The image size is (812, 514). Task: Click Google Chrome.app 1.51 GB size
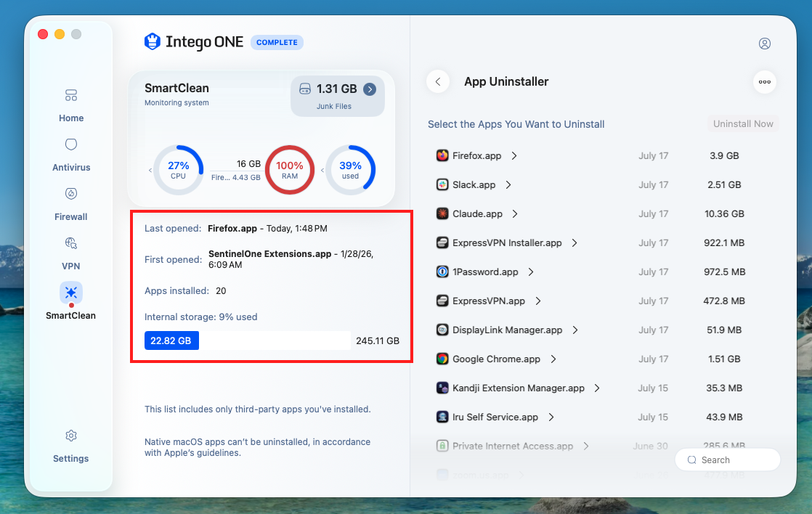[x=724, y=359]
